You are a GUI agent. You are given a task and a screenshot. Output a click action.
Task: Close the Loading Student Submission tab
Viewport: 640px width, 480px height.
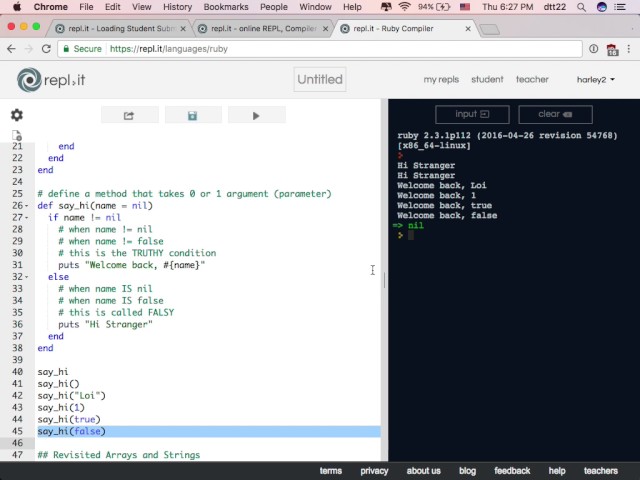(183, 29)
